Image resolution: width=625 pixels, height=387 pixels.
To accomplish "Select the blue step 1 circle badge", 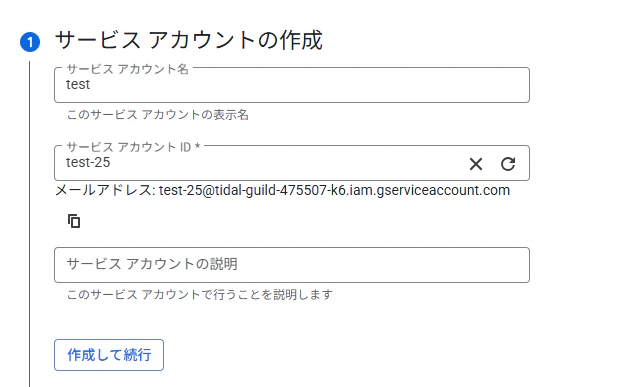I will [30, 42].
